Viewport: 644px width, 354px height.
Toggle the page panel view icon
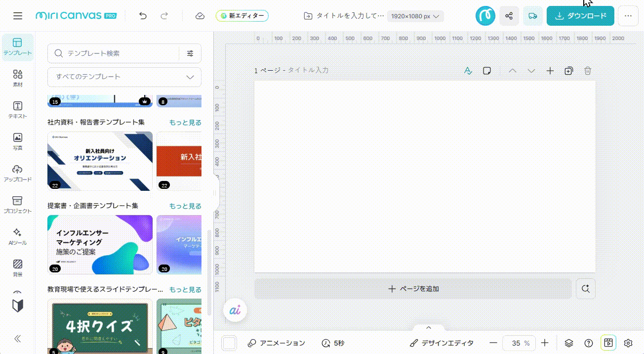point(608,343)
